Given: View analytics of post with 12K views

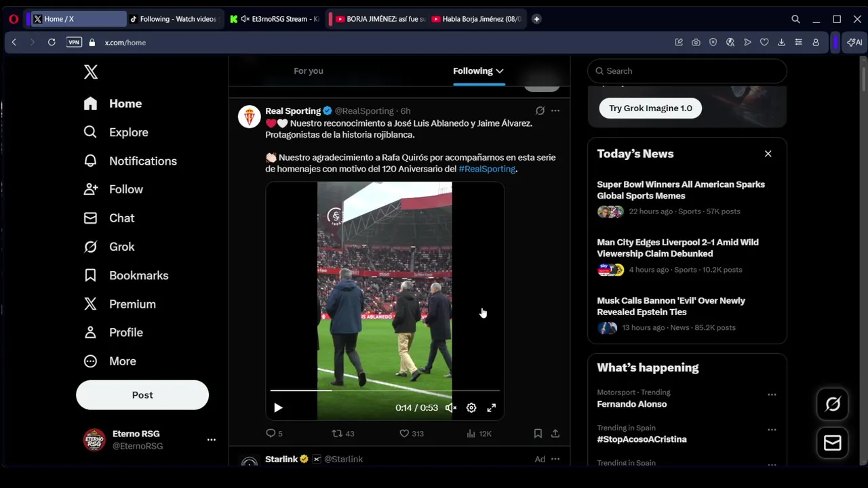Looking at the screenshot, I should coord(479,433).
